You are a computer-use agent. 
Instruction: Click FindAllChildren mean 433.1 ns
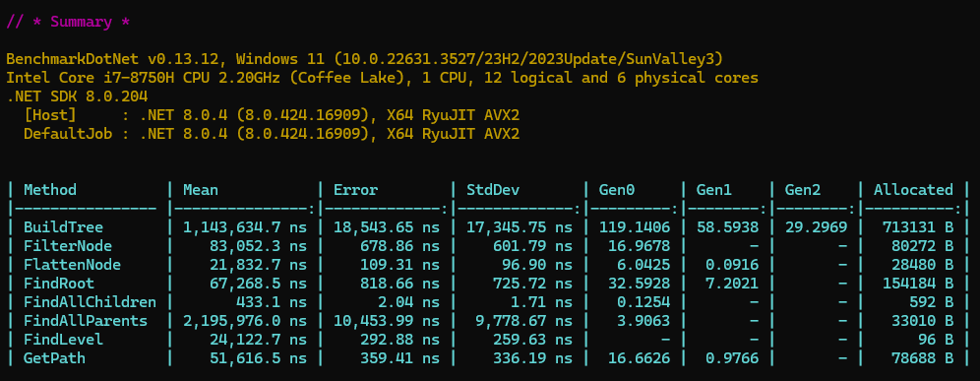click(272, 302)
